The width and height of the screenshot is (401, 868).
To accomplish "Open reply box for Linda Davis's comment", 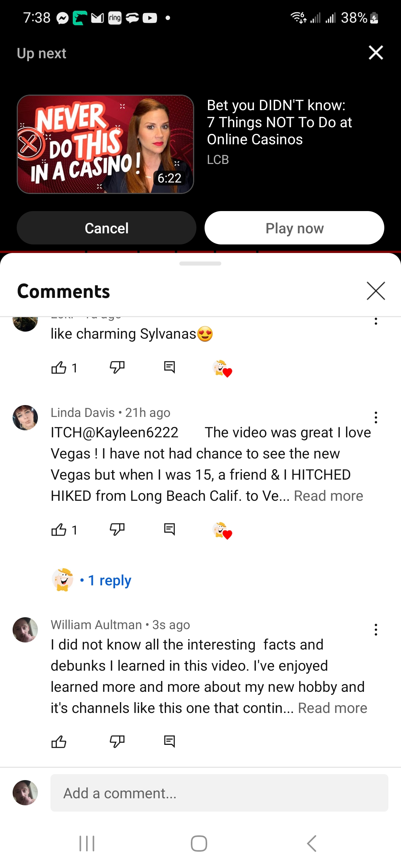I will tap(169, 529).
